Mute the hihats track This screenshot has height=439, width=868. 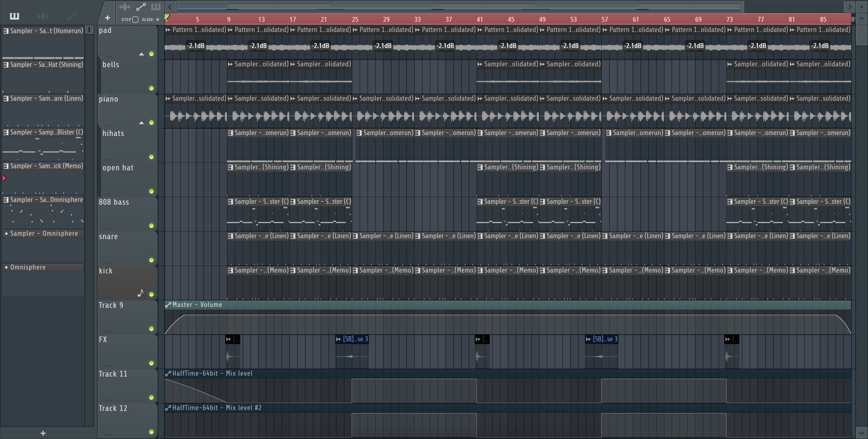tap(152, 157)
